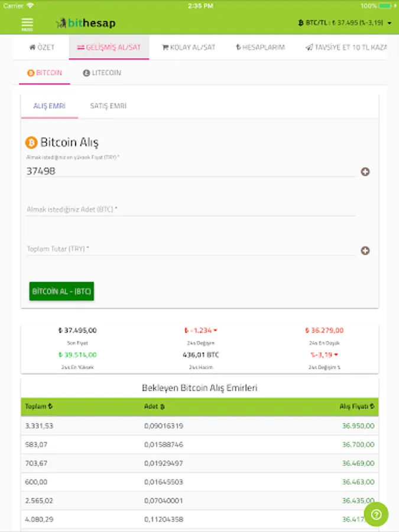The height and width of the screenshot is (532, 399).
Task: Click the Almak istediğiniz Adet (BTC) field
Action: tap(190, 209)
